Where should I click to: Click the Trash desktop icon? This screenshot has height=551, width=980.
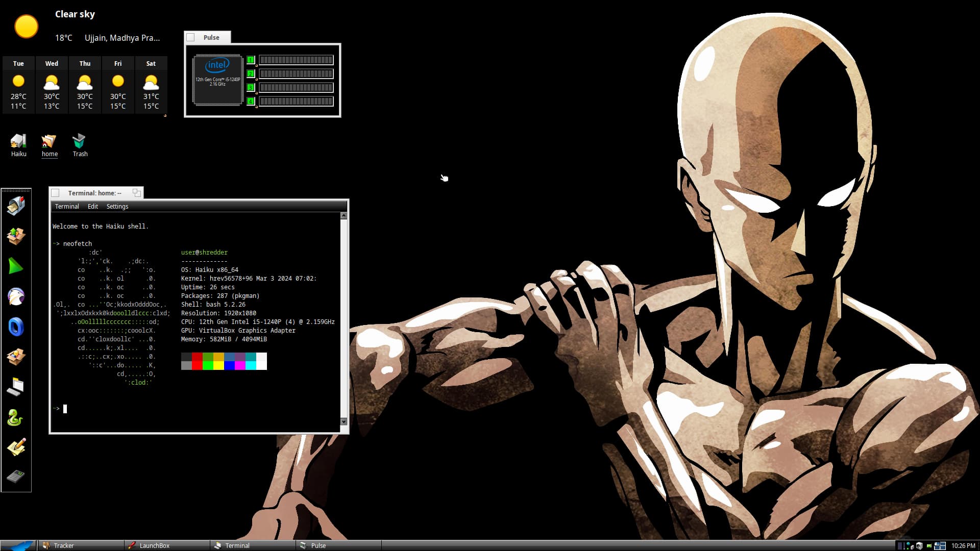click(80, 141)
